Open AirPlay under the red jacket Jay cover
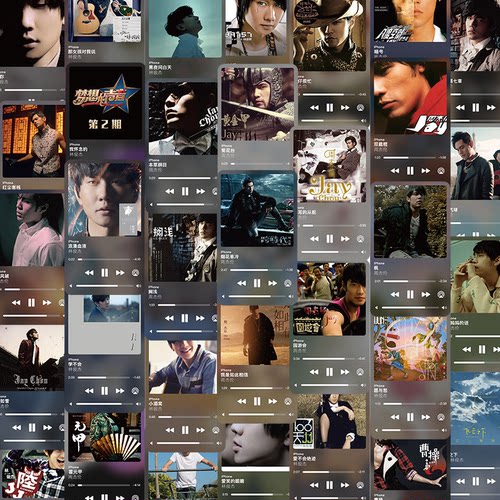The height and width of the screenshot is (500, 500). pyautogui.click(x=441, y=171)
